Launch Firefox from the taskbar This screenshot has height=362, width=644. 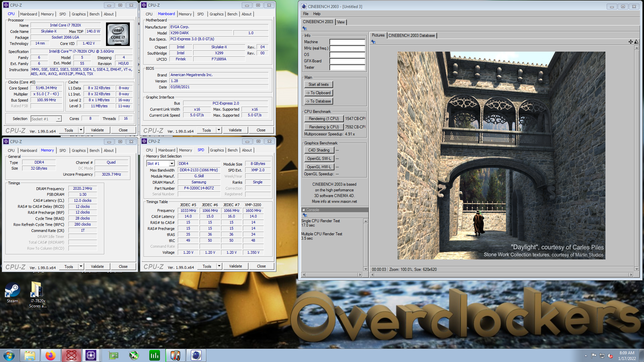51,355
